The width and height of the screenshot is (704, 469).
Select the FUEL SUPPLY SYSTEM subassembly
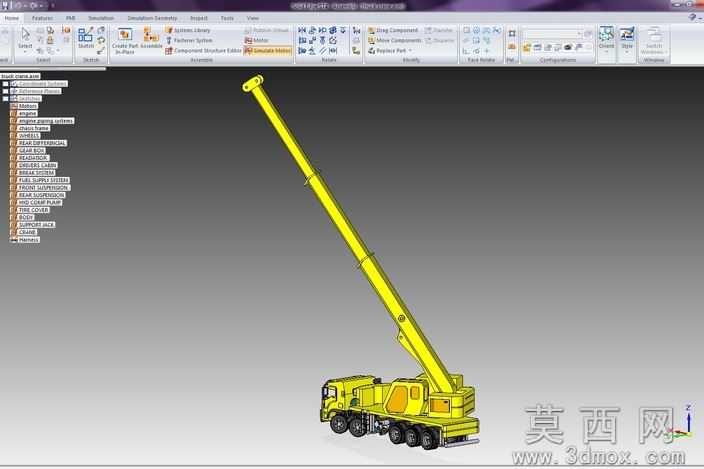(43, 180)
